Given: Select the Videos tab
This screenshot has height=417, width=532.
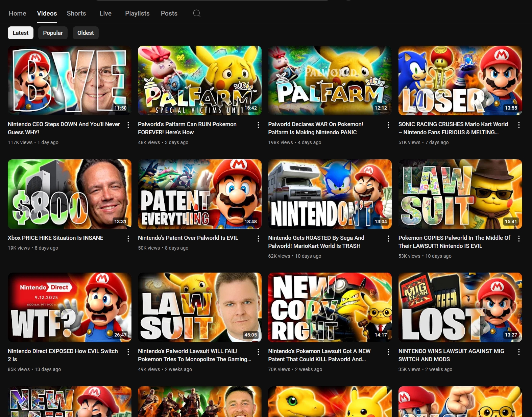Looking at the screenshot, I should [x=47, y=14].
